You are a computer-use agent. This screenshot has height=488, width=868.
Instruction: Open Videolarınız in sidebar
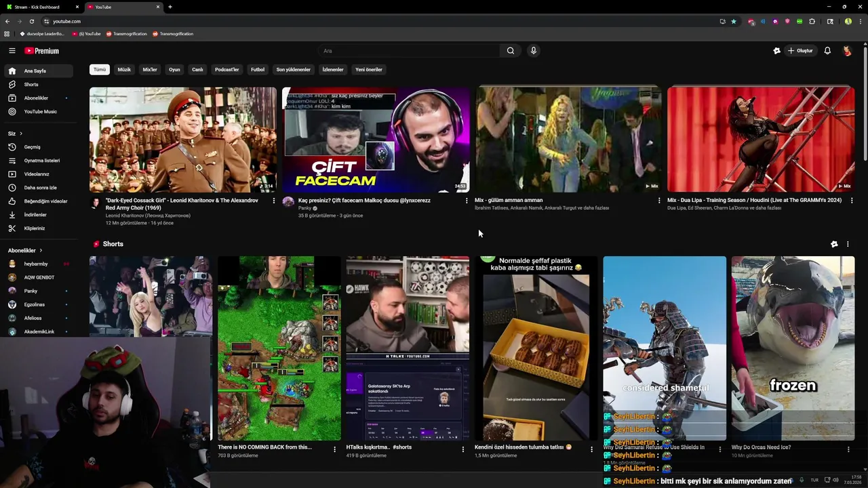tap(37, 174)
